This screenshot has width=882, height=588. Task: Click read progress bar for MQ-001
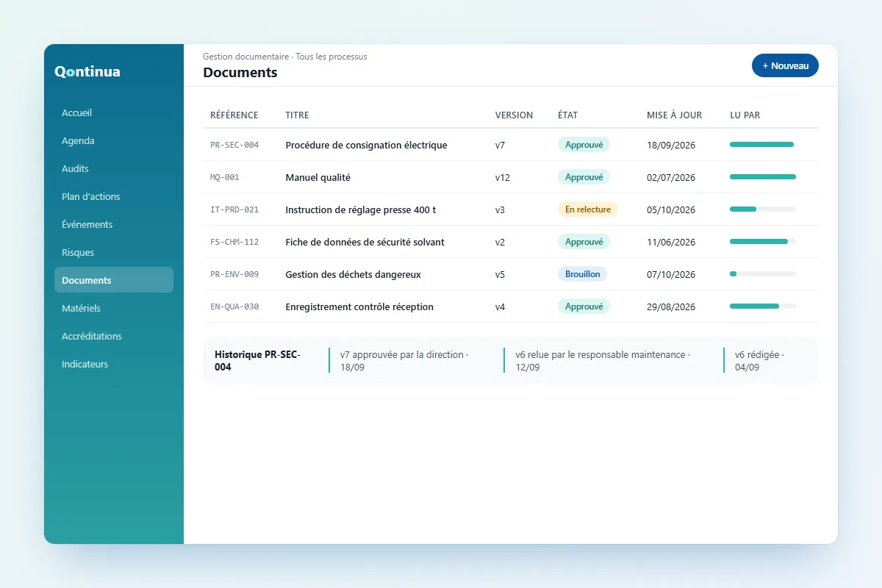pos(763,177)
